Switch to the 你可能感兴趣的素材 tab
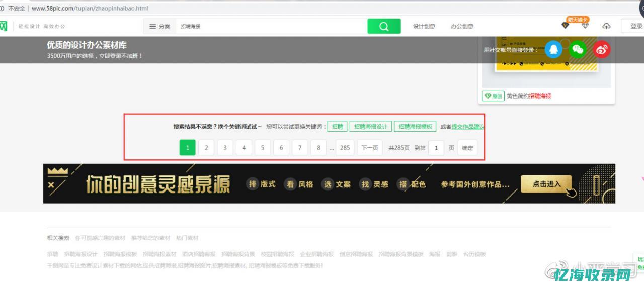Image resolution: width=644 pixels, height=286 pixels. (x=100, y=238)
